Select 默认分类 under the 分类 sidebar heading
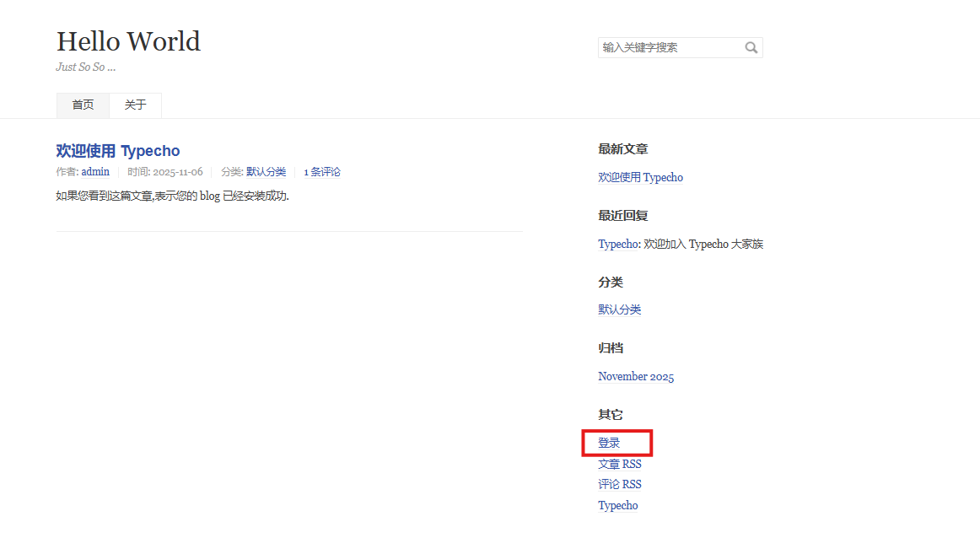The image size is (980, 554). click(619, 310)
